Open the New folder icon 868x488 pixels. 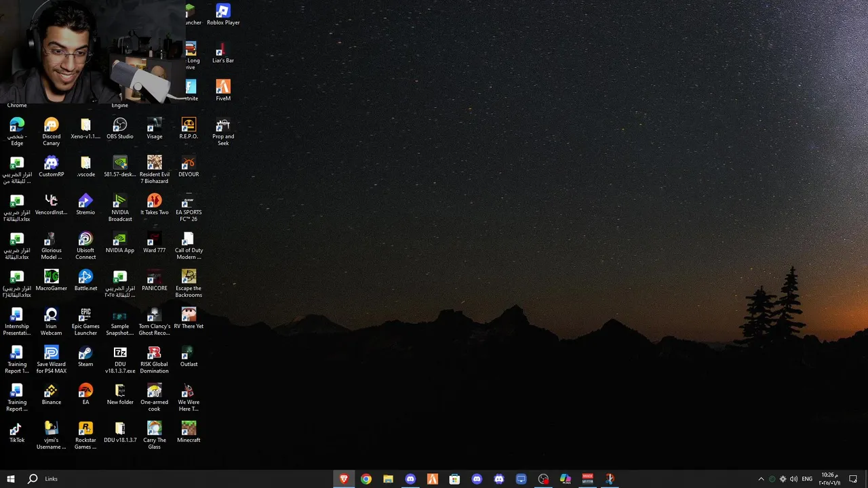point(120,394)
